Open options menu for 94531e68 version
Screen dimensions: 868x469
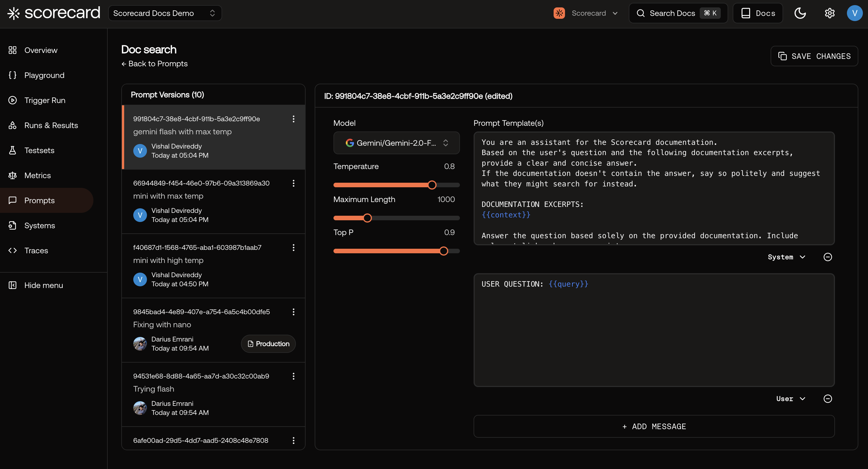294,376
